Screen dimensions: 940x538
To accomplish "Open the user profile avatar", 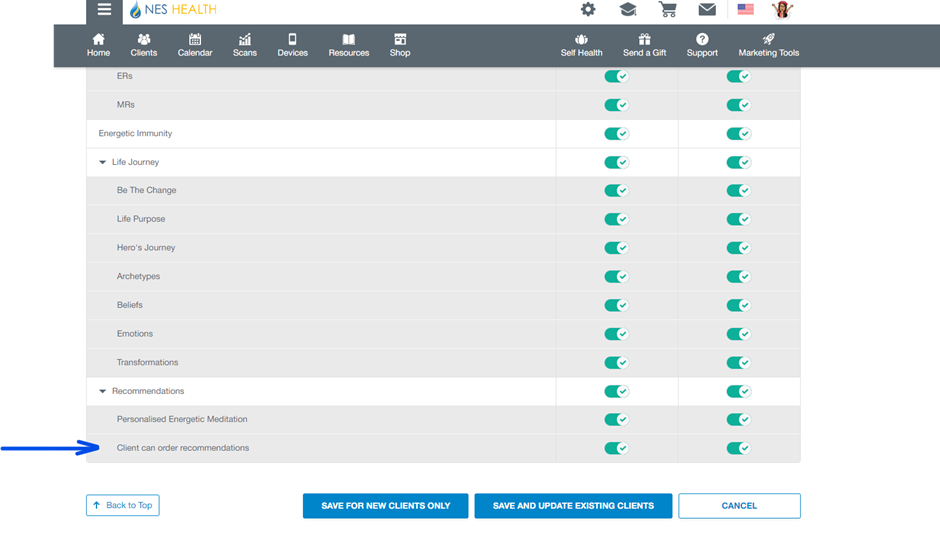I will (x=782, y=10).
